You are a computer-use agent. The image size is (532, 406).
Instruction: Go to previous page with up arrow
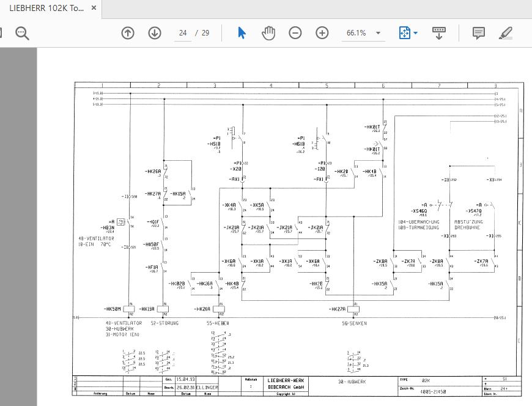click(128, 33)
